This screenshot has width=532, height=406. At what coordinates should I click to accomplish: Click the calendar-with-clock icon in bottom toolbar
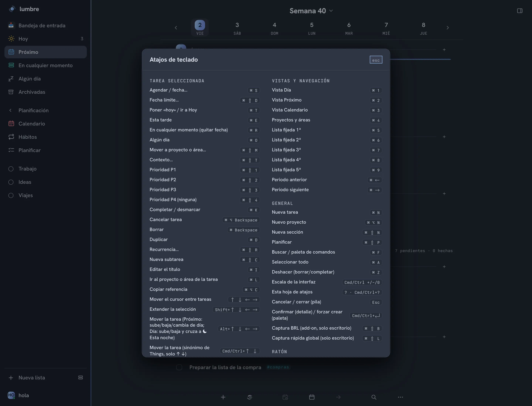(x=285, y=397)
